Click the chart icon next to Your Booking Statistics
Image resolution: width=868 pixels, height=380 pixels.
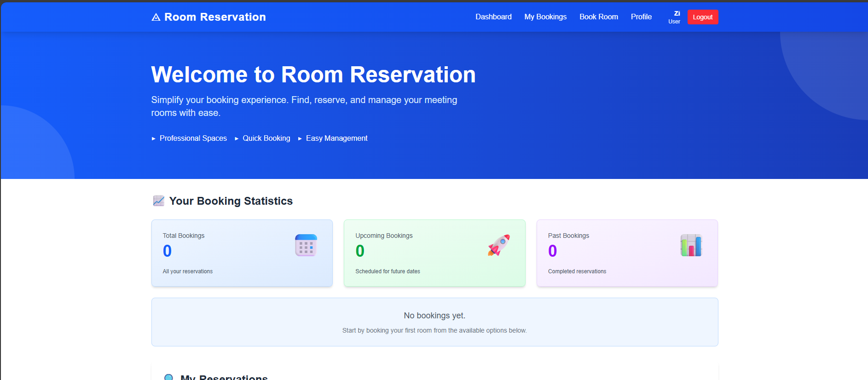[x=158, y=201]
